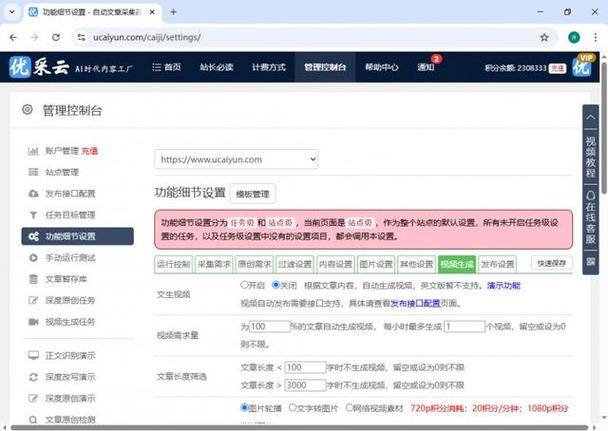This screenshot has width=608, height=431.
Task: Select the green 视频生成 tab
Action: [x=457, y=264]
